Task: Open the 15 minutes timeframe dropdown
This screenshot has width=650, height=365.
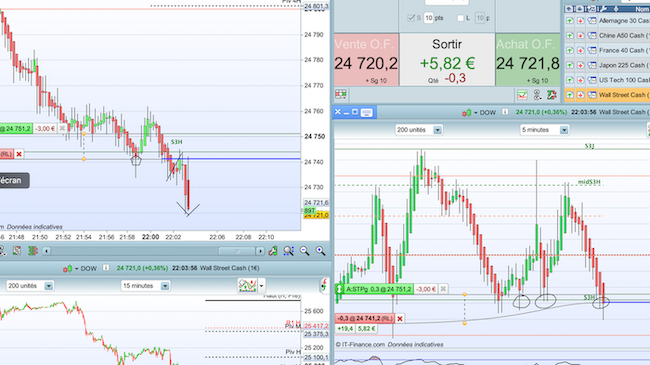Action: 146,286
